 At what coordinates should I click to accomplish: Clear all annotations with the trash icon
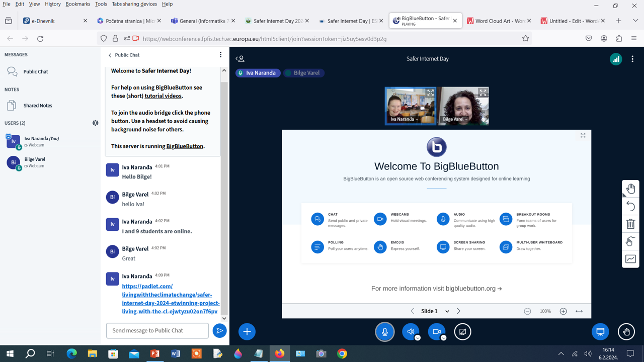(630, 224)
